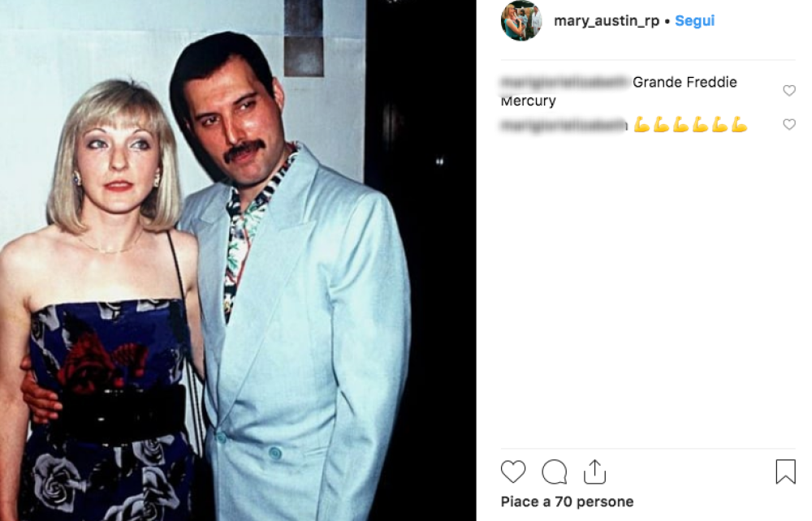Follow the account by clicking Segui
812x521 pixels.
693,22
